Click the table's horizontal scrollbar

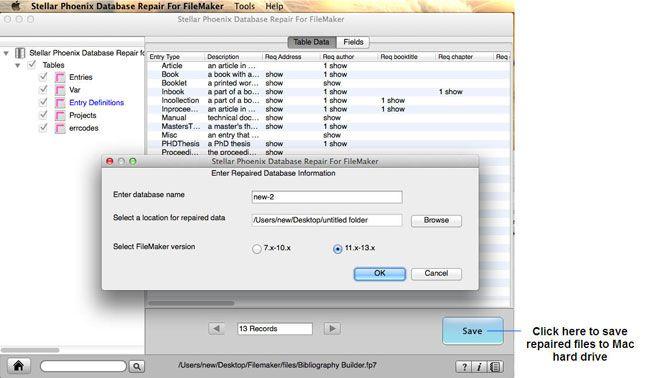[191, 303]
